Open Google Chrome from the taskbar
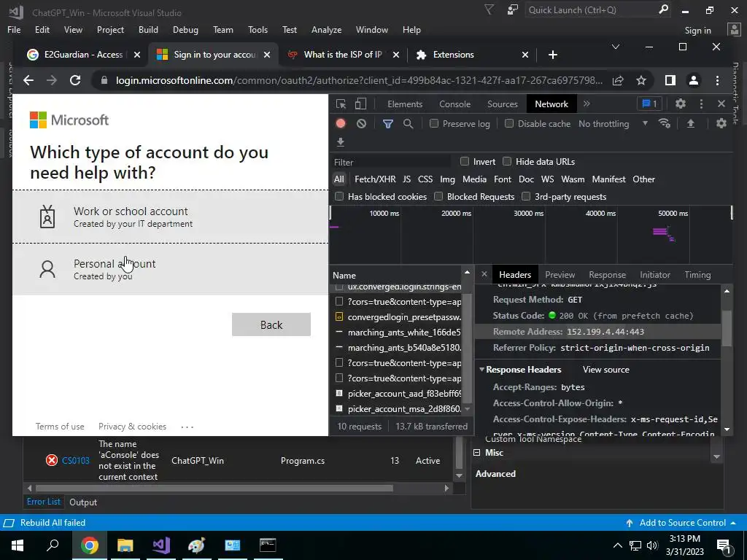This screenshot has width=747, height=560. click(x=89, y=545)
